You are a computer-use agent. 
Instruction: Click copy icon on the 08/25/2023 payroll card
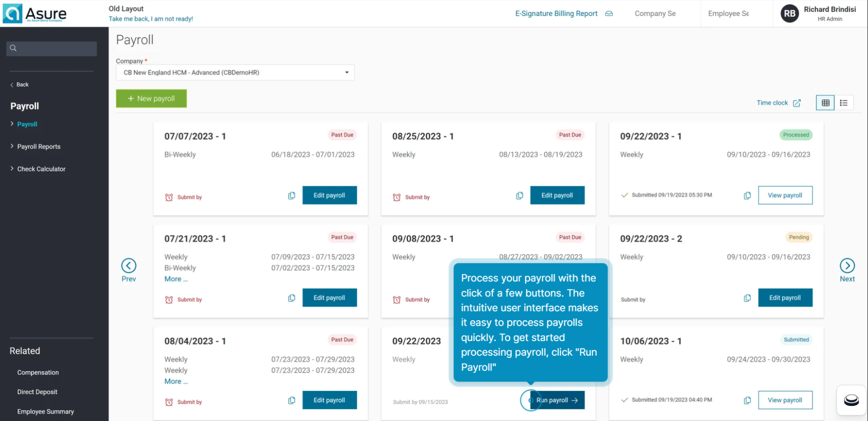click(519, 196)
